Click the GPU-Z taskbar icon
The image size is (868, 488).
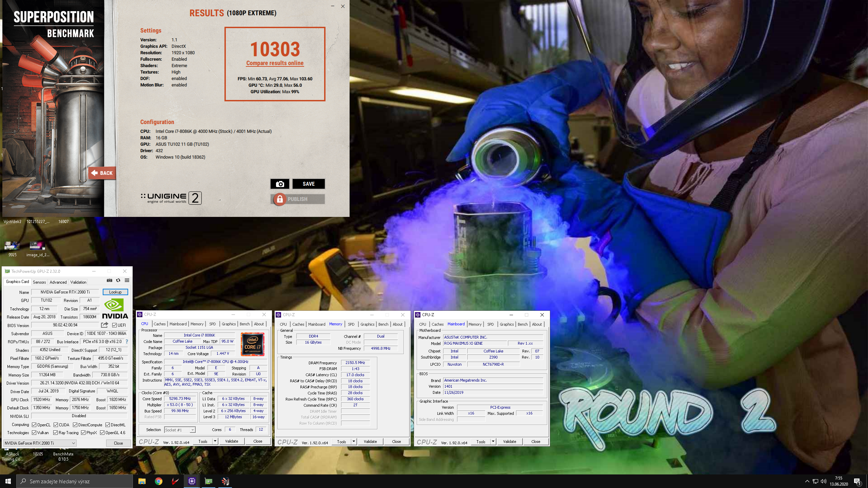pyautogui.click(x=208, y=481)
